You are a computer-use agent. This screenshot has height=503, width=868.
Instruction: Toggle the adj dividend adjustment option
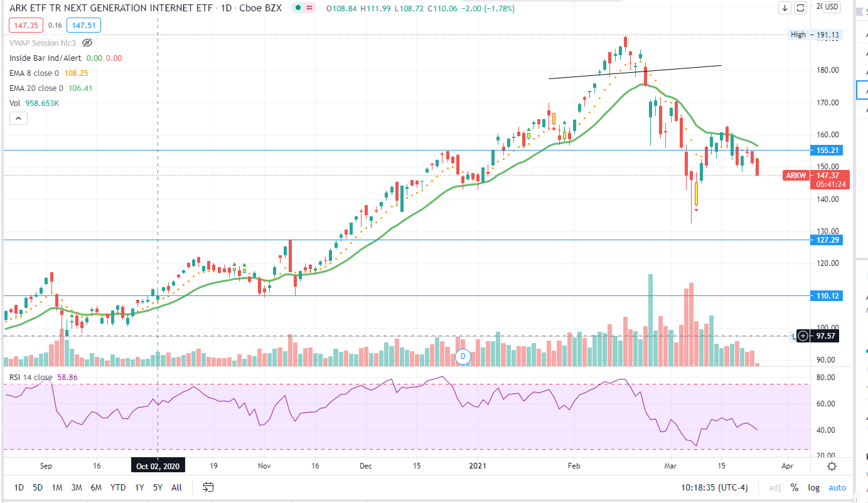(775, 487)
